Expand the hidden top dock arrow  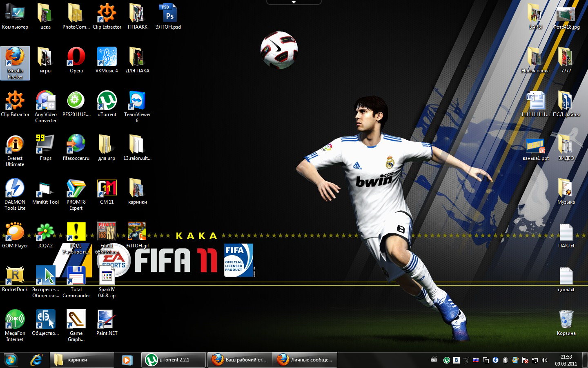[x=294, y=2]
